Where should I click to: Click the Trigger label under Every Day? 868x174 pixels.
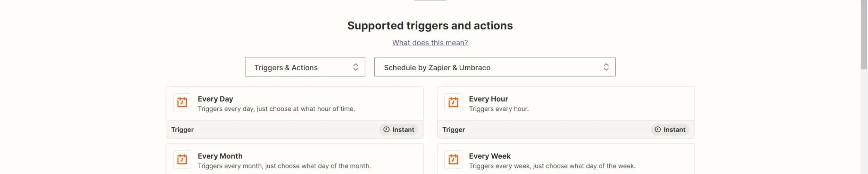coord(182,130)
